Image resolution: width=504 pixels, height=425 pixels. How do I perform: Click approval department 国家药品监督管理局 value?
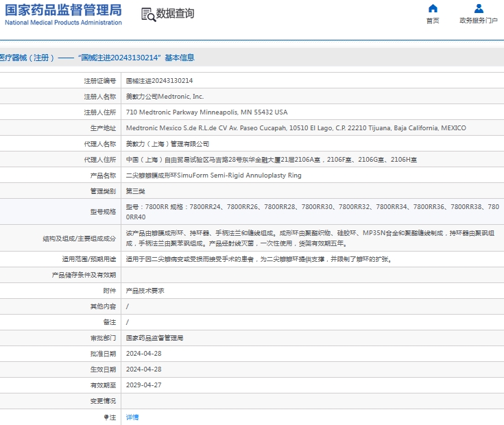pyautogui.click(x=154, y=338)
